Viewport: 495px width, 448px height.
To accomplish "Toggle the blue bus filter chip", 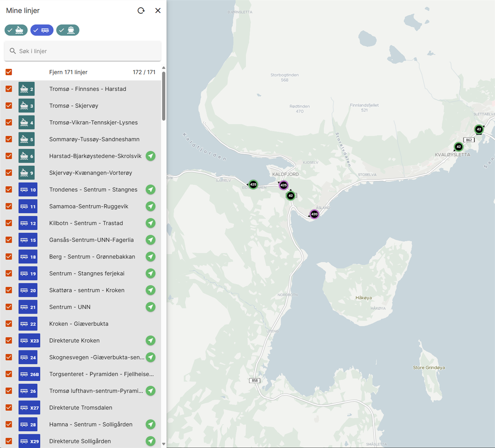I will (42, 30).
